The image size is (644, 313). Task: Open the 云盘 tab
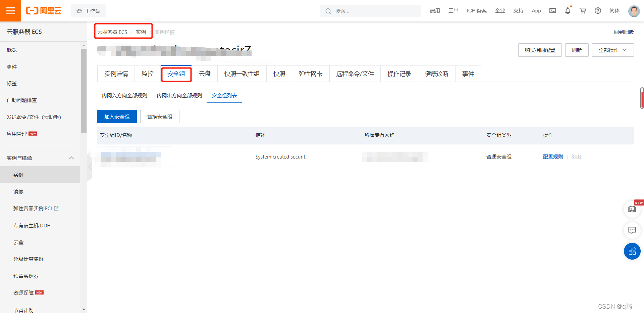[x=205, y=74]
